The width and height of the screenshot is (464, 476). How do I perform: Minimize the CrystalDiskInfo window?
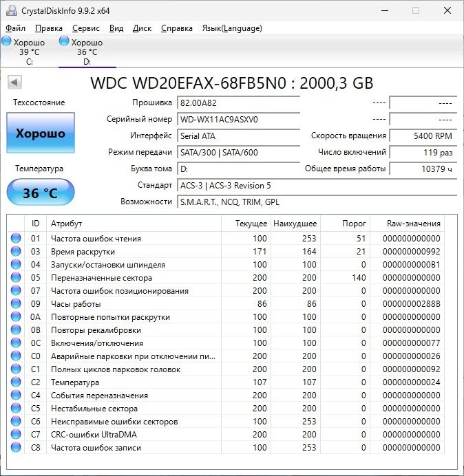[x=385, y=10]
